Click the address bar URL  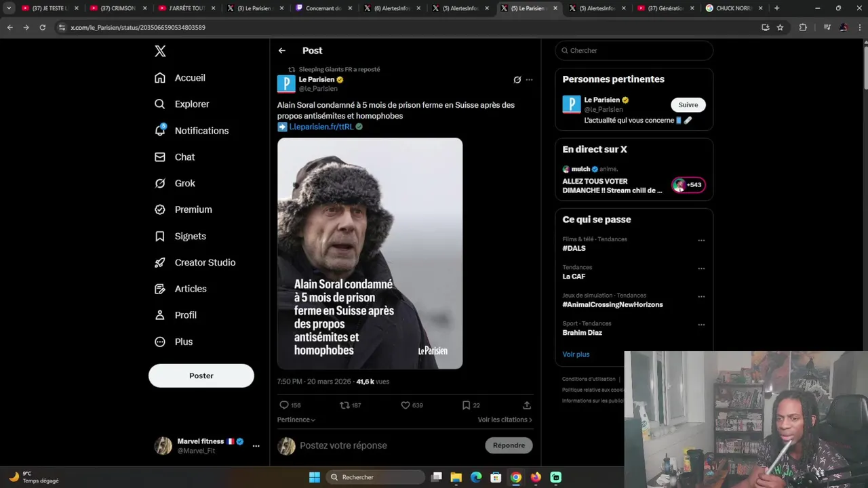click(138, 27)
